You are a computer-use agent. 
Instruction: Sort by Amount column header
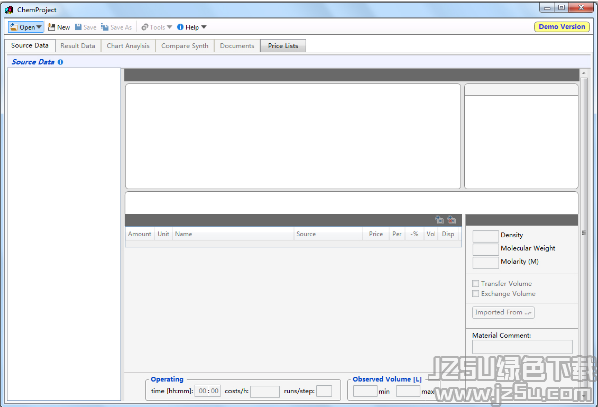pyautogui.click(x=140, y=234)
